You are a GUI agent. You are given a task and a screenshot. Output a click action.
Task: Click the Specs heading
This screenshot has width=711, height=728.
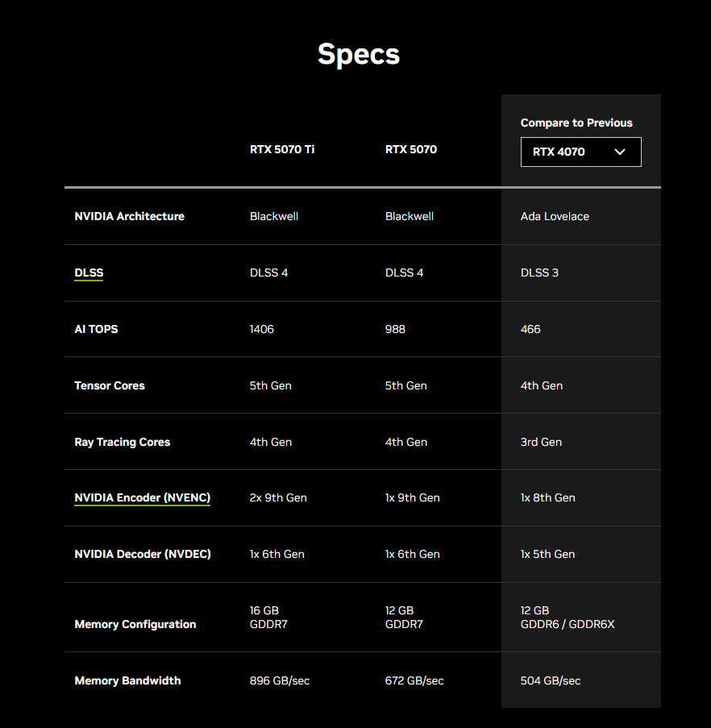358,54
